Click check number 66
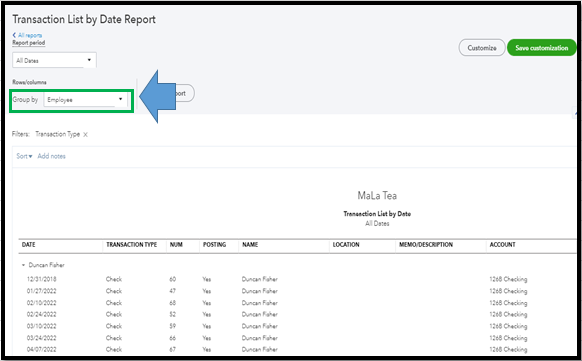This screenshot has width=582, height=361. tap(173, 338)
